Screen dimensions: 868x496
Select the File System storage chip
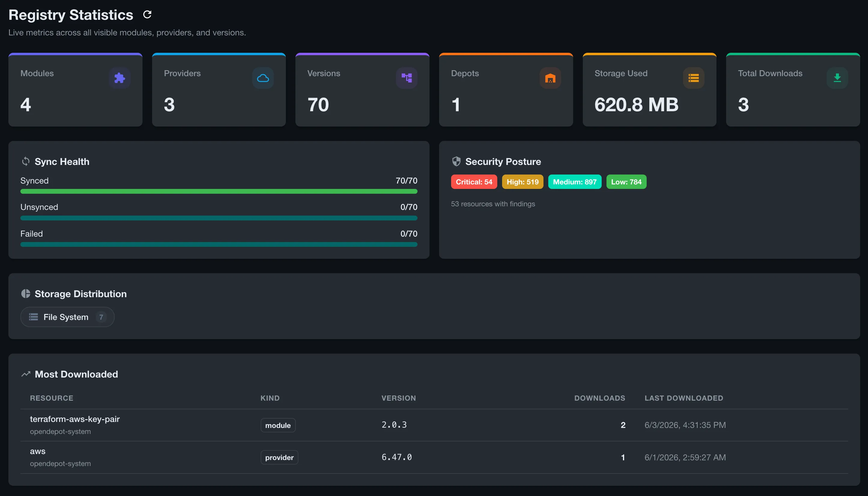pyautogui.click(x=67, y=317)
